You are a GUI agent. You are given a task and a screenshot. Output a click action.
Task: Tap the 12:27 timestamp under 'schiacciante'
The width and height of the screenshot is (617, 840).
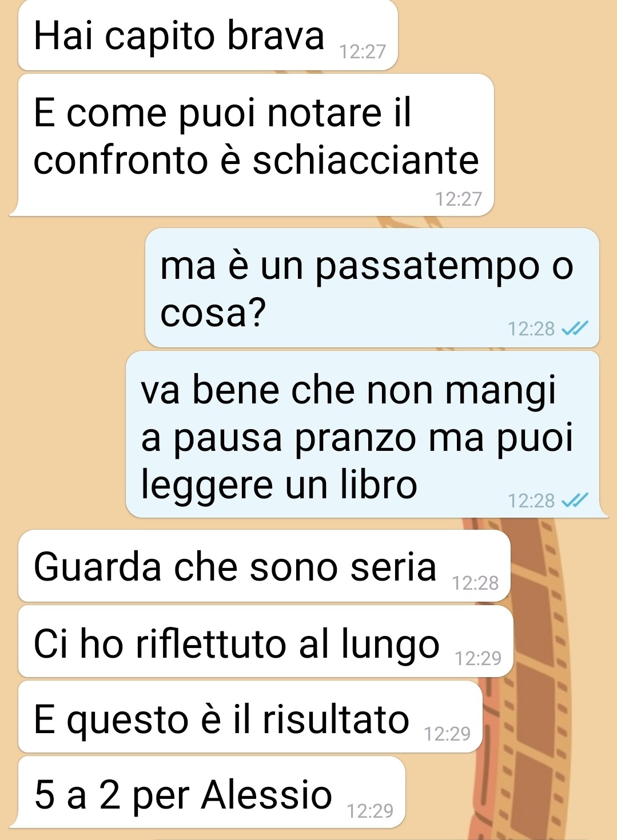459,199
